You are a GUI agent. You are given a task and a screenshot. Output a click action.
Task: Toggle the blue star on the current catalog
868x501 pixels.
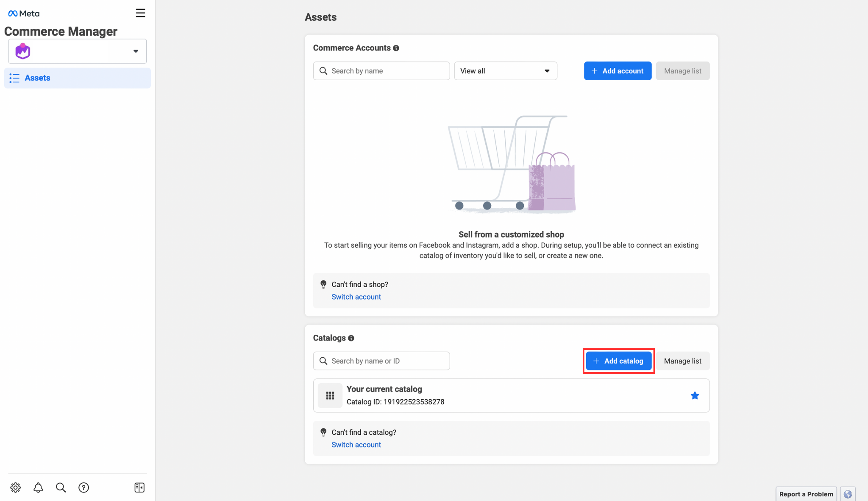pos(695,395)
